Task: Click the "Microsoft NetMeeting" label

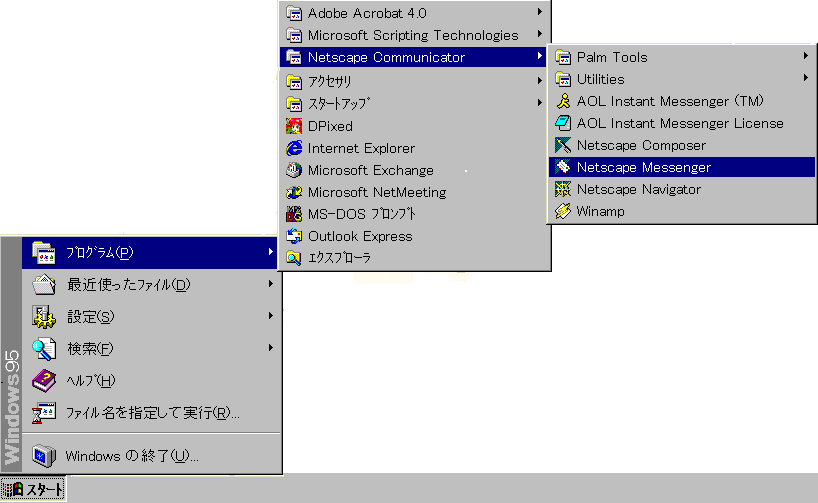Action: (x=377, y=193)
